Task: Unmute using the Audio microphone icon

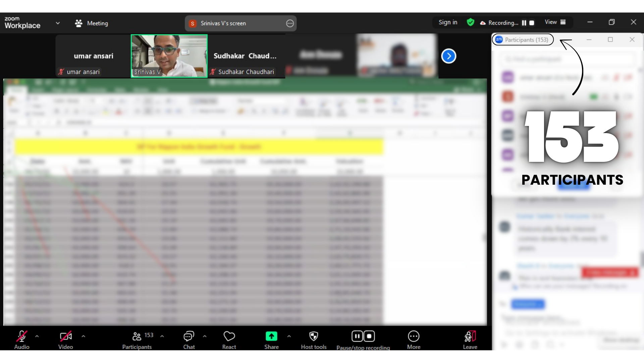Action: coord(22,336)
